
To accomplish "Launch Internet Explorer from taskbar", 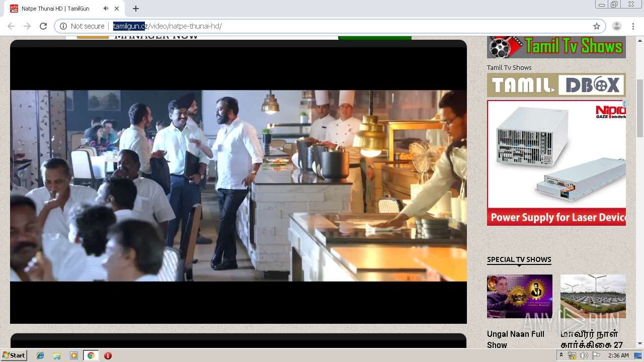I will pos(40,355).
